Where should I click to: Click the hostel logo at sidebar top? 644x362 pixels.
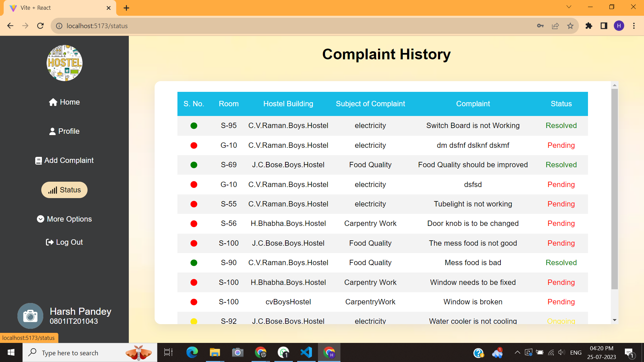[x=64, y=63]
